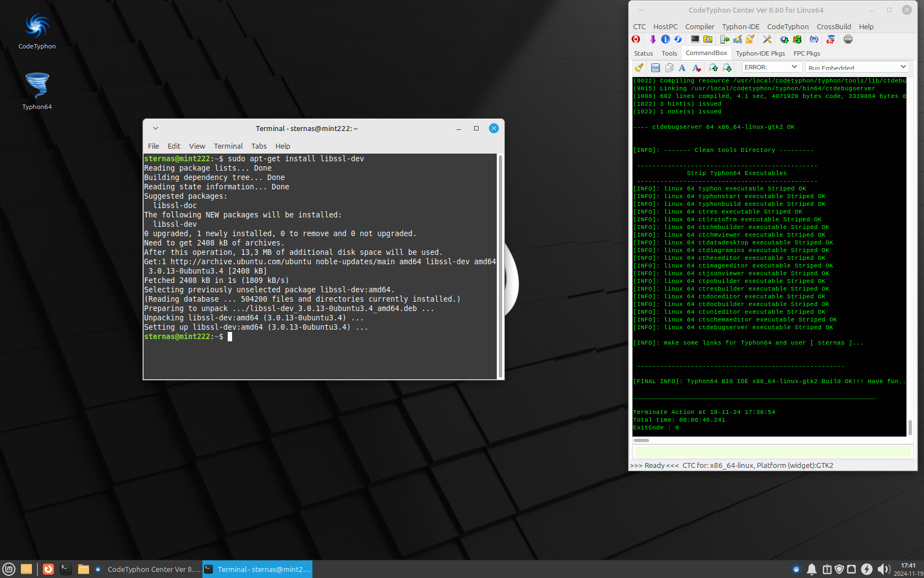Image resolution: width=924 pixels, height=578 pixels.
Task: Open the Typhon-IDE menu
Action: click(740, 26)
